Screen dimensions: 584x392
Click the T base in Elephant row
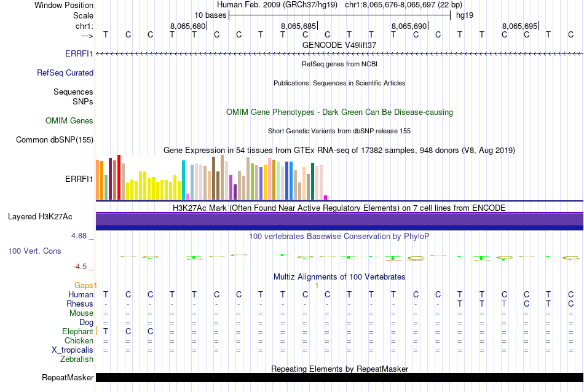106,331
